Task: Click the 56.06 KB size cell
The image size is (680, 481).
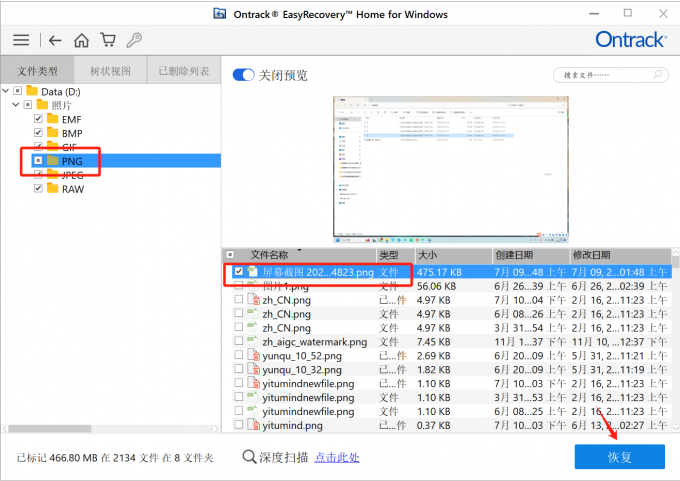Action: point(436,286)
